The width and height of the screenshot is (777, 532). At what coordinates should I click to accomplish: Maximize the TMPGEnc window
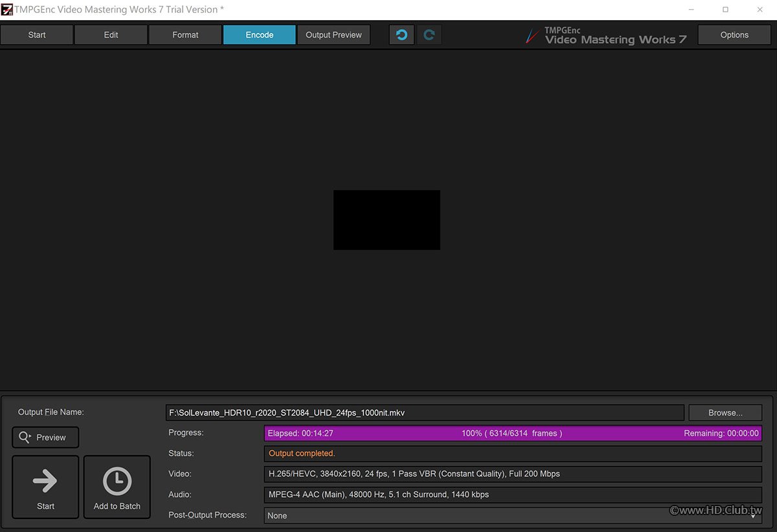click(725, 10)
